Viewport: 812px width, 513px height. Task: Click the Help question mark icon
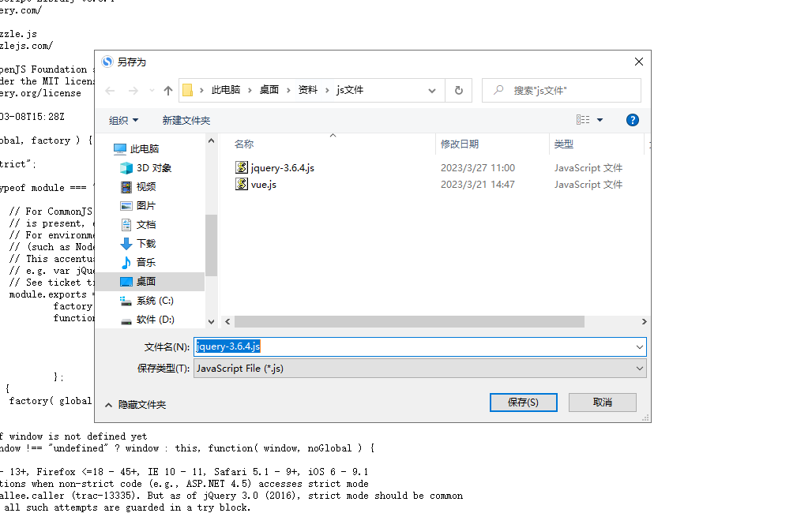pos(632,120)
